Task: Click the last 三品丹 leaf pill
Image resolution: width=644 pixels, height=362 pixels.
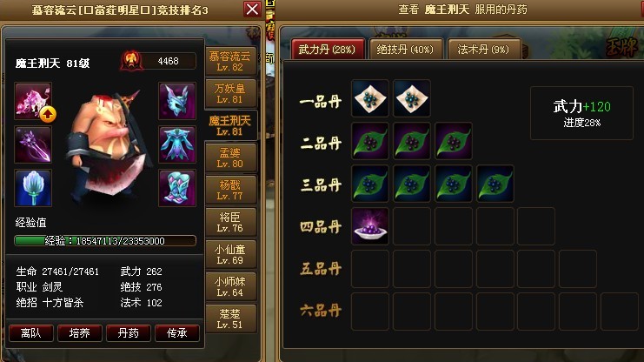Action: click(495, 184)
